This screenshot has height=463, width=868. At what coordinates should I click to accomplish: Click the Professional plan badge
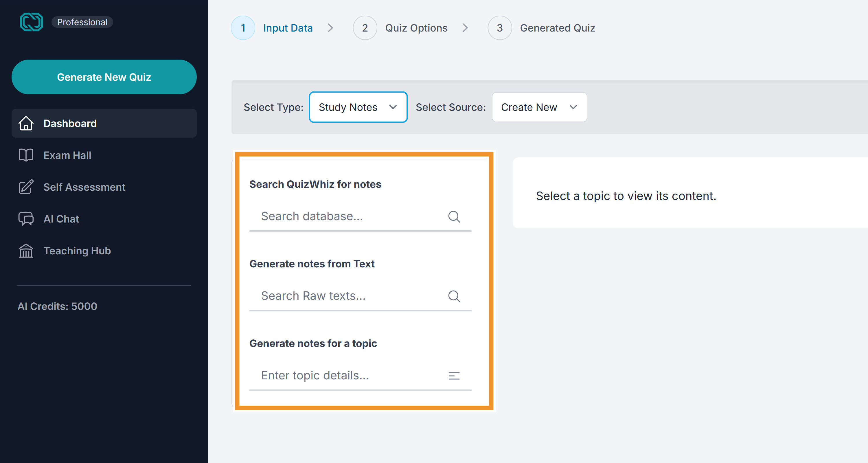pyautogui.click(x=82, y=22)
